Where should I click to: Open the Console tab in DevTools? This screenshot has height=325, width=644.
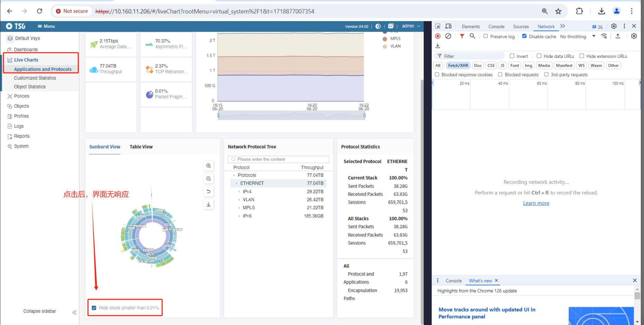click(496, 26)
